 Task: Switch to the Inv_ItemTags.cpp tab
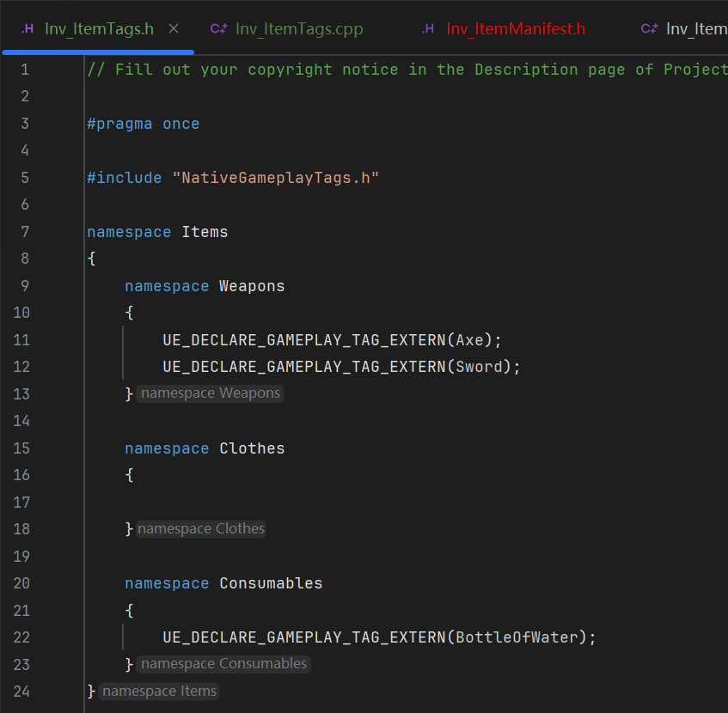299,28
